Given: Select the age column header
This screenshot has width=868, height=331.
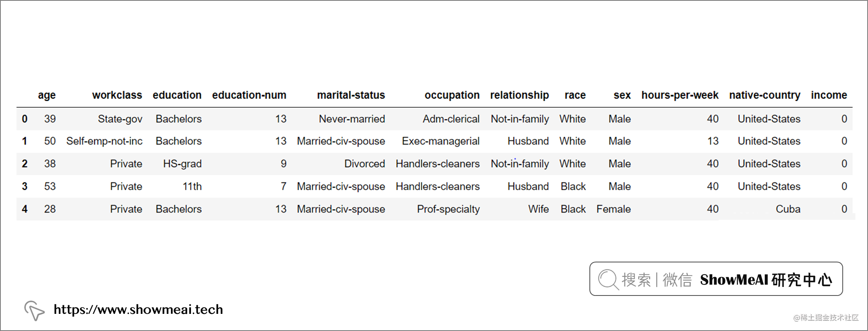Looking at the screenshot, I should point(47,96).
